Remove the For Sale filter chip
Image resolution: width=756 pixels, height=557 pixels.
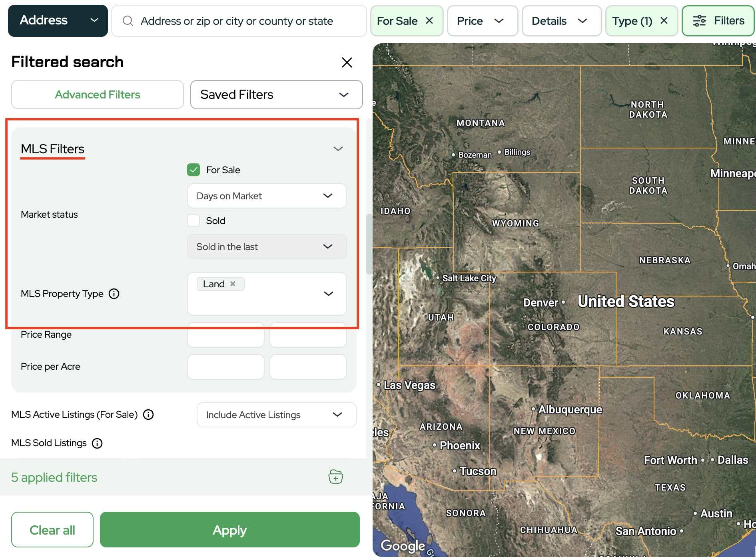point(429,20)
